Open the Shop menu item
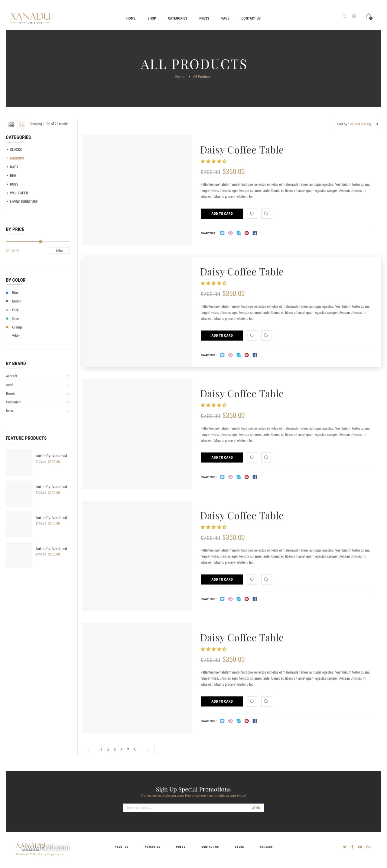The width and height of the screenshot is (387, 868). click(x=151, y=18)
